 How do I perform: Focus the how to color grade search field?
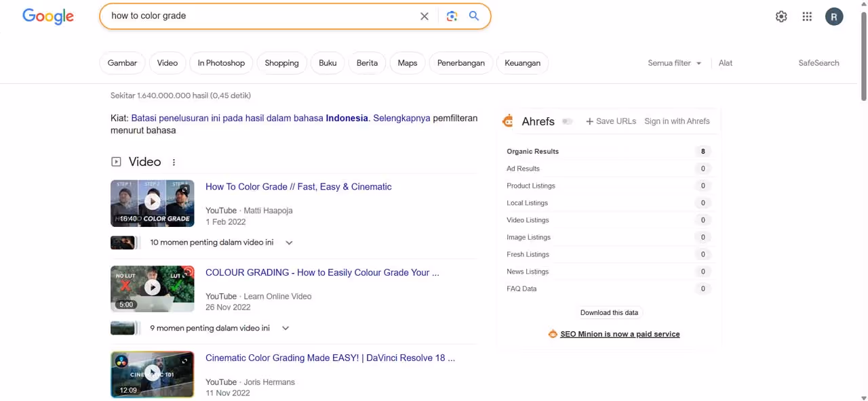pos(261,16)
